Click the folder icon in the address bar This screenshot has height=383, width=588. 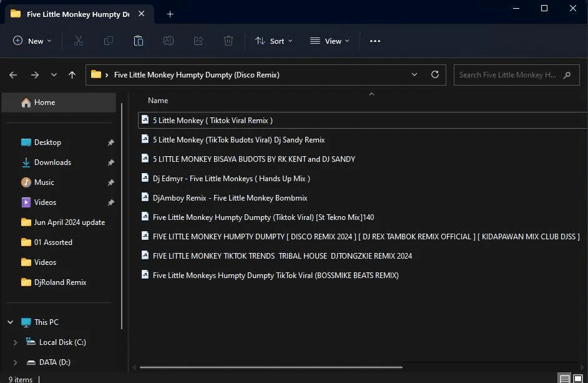(x=96, y=74)
